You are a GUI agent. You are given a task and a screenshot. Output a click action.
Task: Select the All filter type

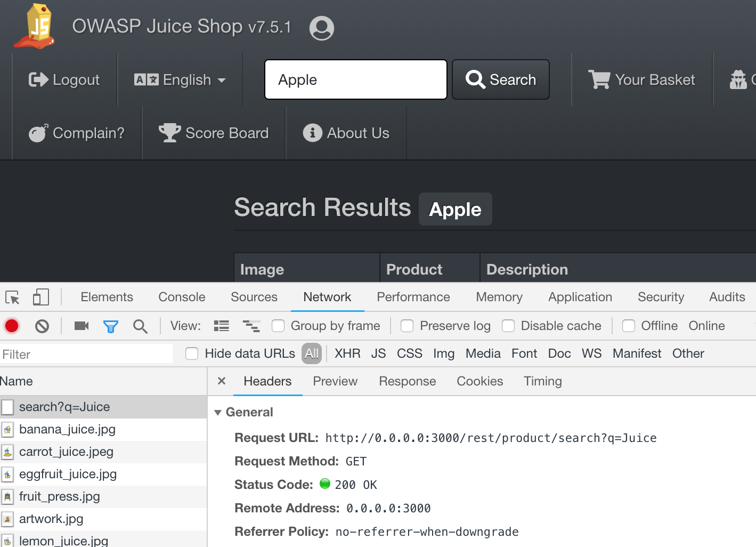click(312, 353)
